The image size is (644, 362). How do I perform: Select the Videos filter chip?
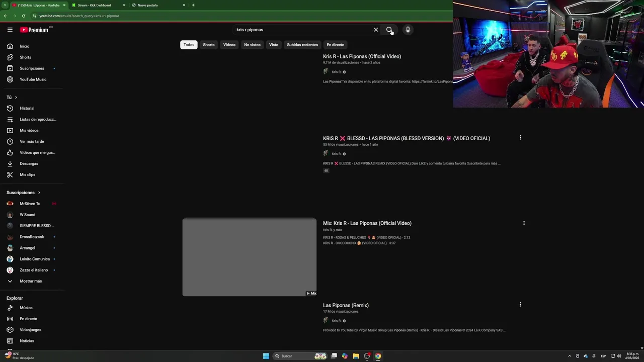pyautogui.click(x=229, y=45)
